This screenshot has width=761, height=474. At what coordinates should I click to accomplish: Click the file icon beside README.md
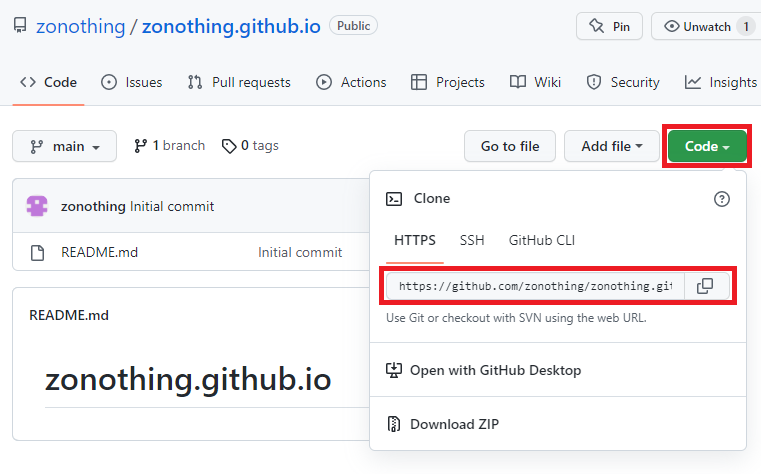(x=37, y=253)
